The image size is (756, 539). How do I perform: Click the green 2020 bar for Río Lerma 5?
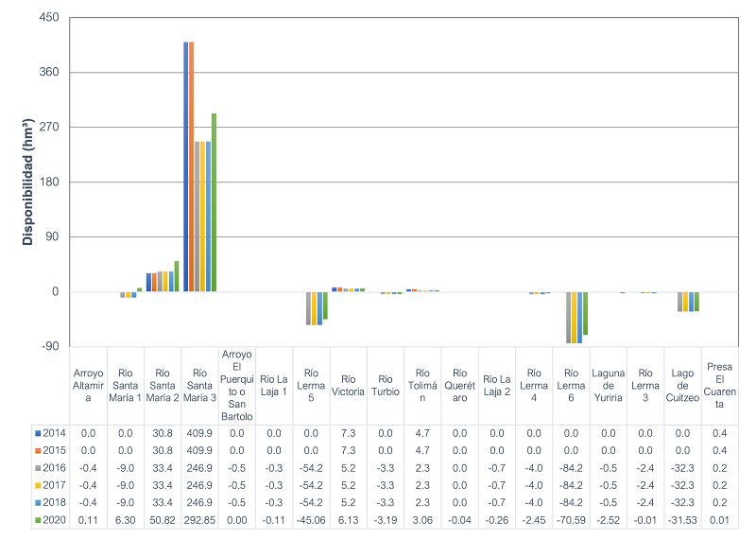point(325,305)
